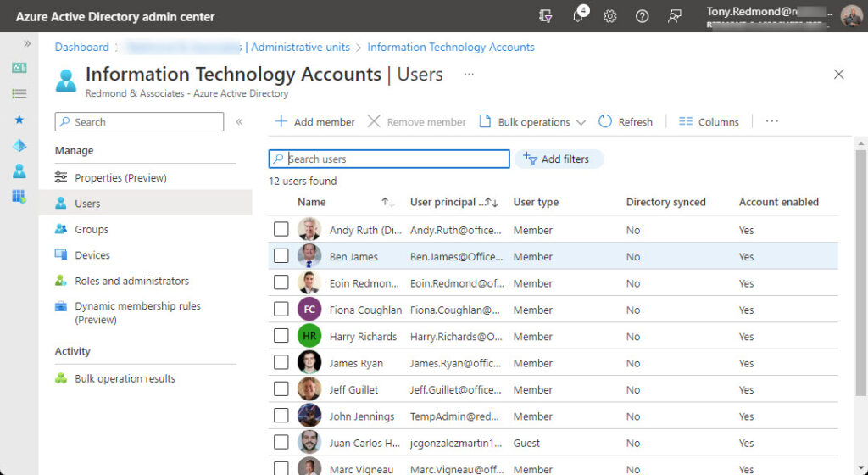Click James Ryan's profile photo

click(309, 362)
